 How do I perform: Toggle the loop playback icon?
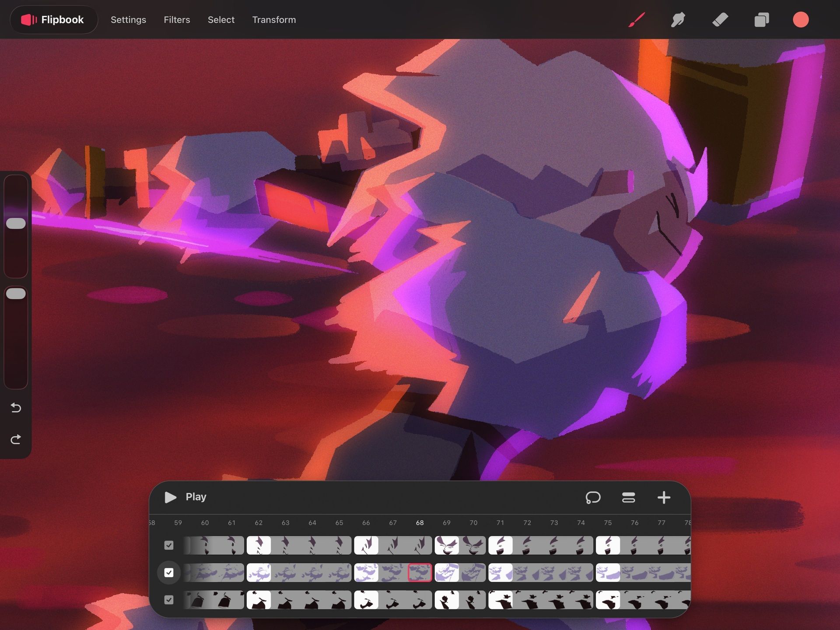pos(593,497)
